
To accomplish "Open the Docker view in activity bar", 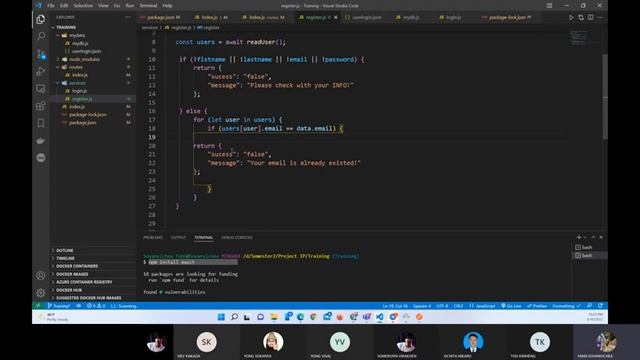I will (40, 141).
